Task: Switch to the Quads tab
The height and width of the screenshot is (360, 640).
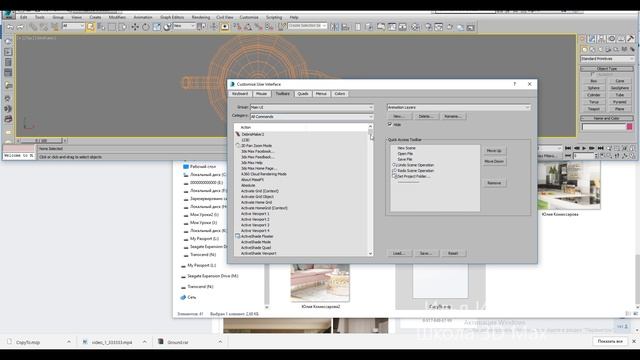Action: [303, 94]
